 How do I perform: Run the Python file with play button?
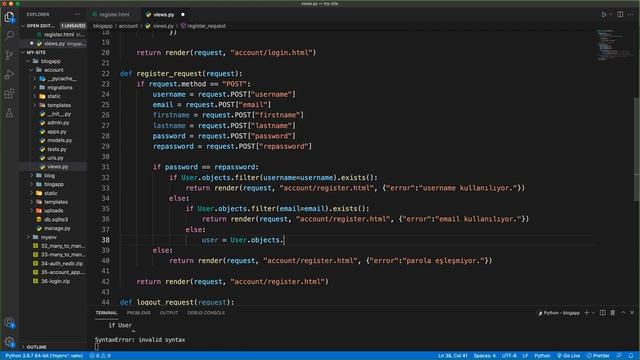pos(604,14)
